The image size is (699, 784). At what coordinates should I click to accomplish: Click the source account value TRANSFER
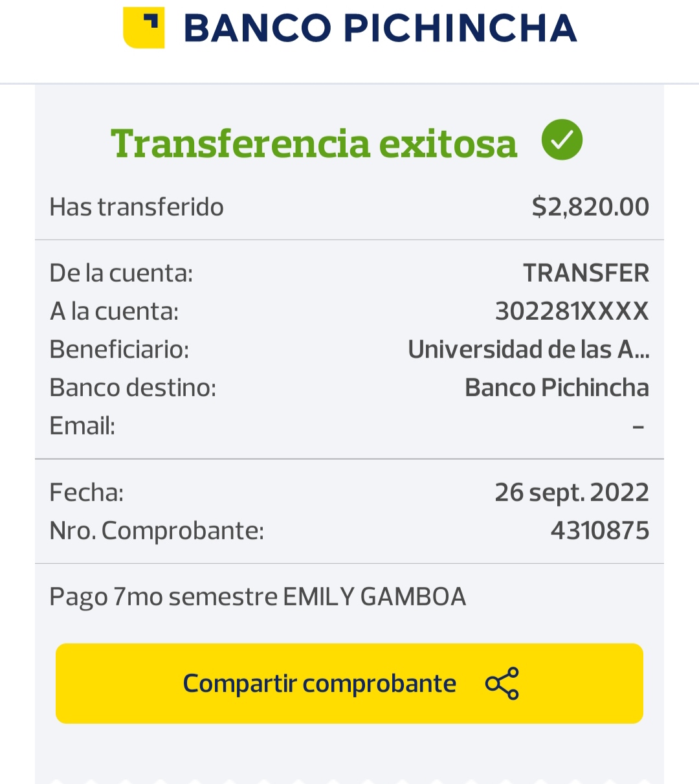[586, 273]
